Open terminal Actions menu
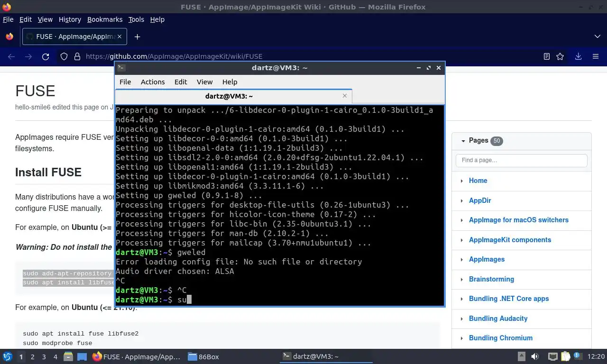 click(153, 82)
